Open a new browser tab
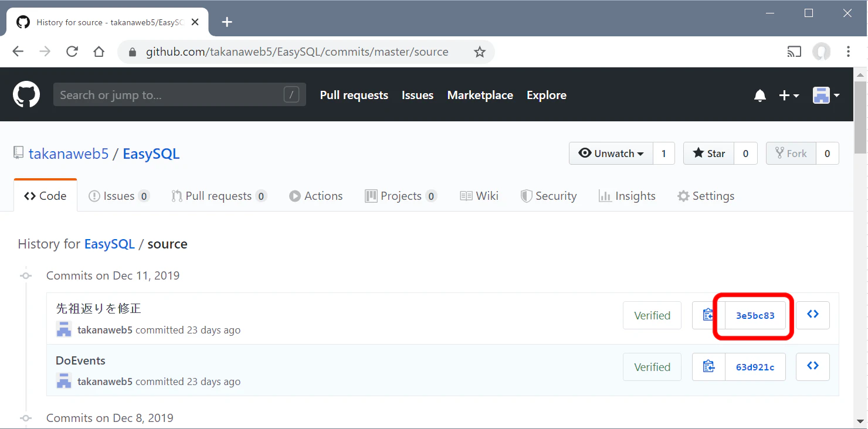Viewport: 868px width, 429px height. coord(228,22)
